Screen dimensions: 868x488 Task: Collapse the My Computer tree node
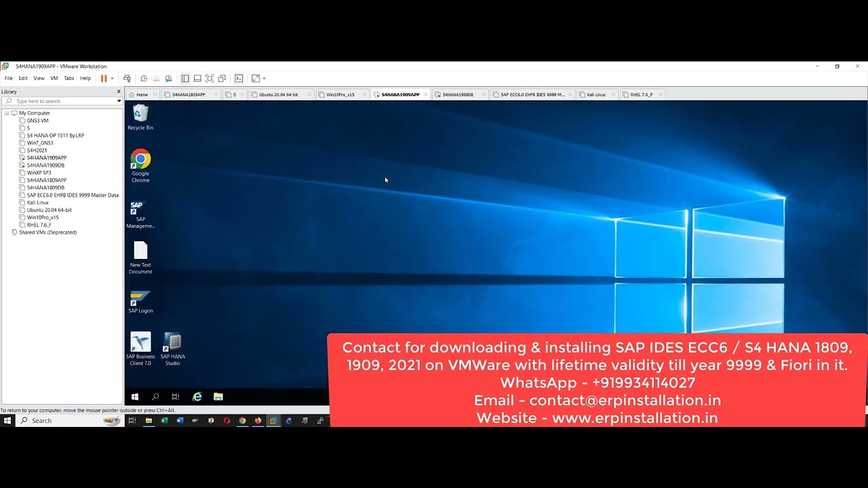point(6,113)
